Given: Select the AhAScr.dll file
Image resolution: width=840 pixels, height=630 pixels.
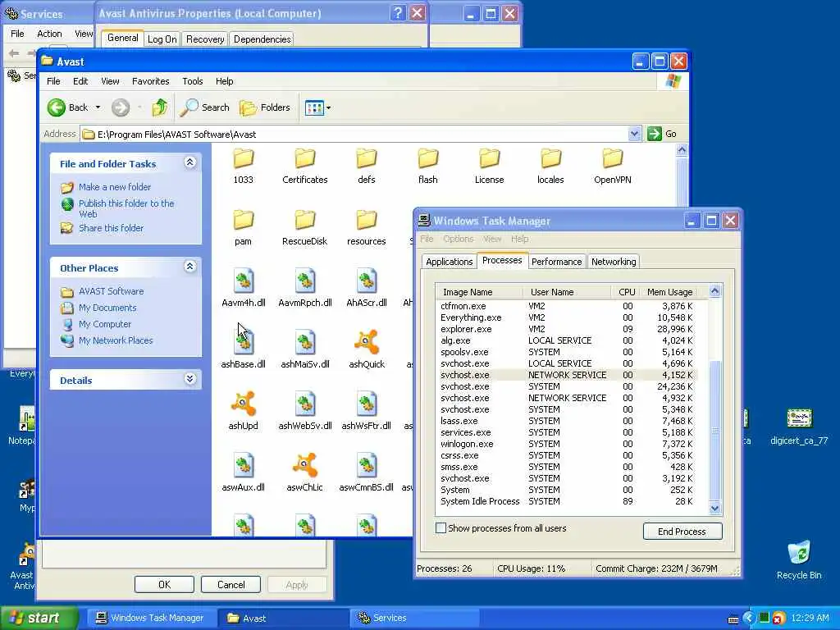Looking at the screenshot, I should [x=367, y=290].
